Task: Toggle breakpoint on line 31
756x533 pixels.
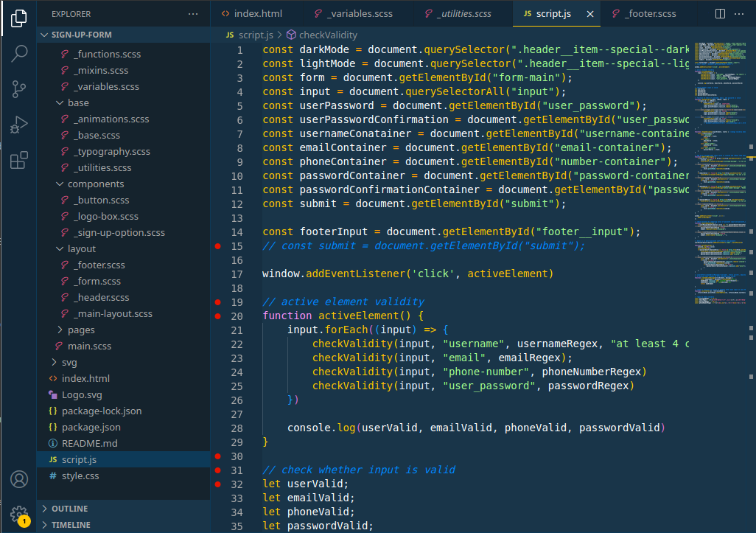Action: [x=218, y=470]
